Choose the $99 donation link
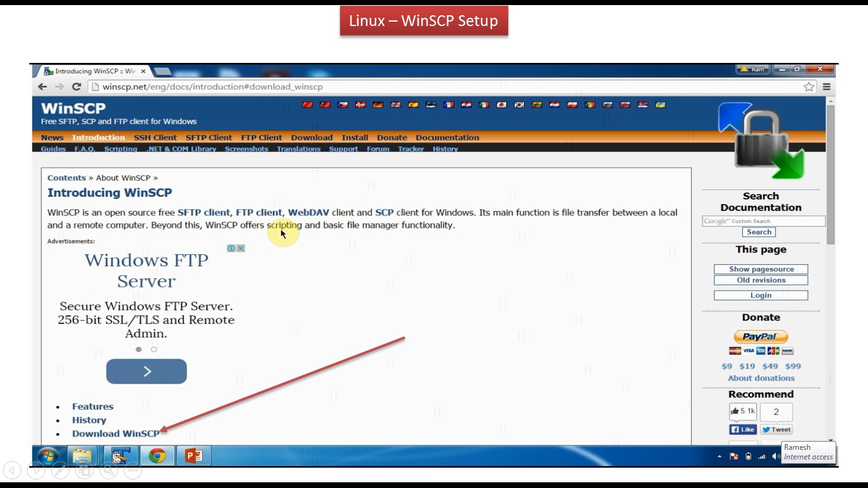The height and width of the screenshot is (488, 868). pyautogui.click(x=793, y=366)
